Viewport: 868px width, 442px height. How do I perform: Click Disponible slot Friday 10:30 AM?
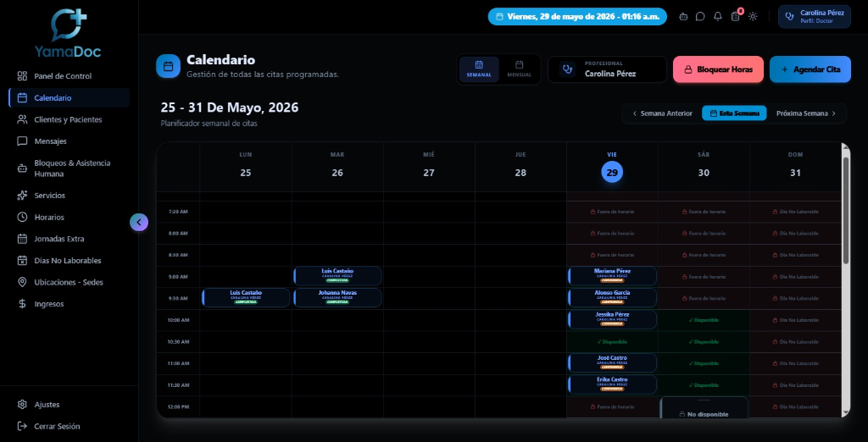(612, 342)
